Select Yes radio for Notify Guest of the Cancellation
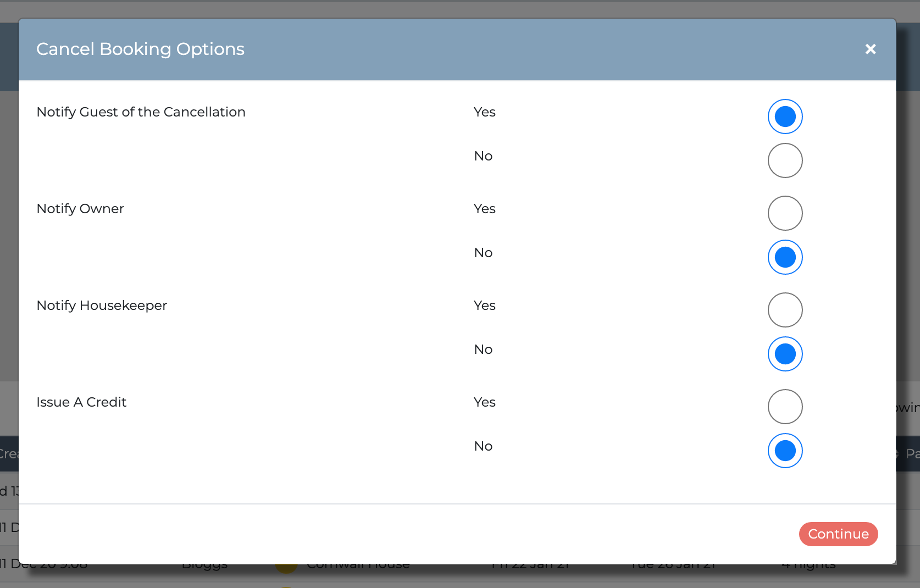Image resolution: width=920 pixels, height=588 pixels. pyautogui.click(x=785, y=117)
